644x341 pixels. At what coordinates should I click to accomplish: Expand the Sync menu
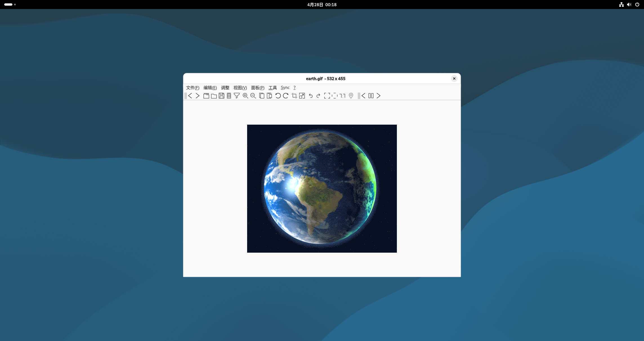[285, 88]
